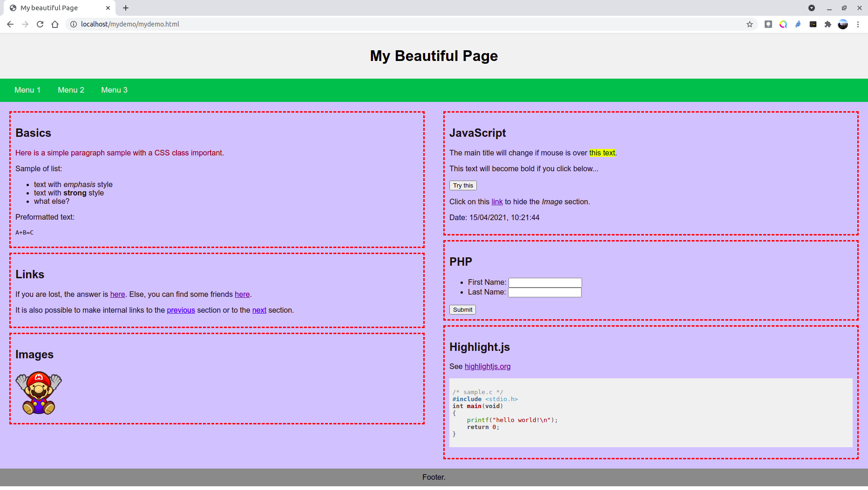Choose Menu 3 in the navigation bar
Viewport: 868px width, 490px height.
point(114,90)
